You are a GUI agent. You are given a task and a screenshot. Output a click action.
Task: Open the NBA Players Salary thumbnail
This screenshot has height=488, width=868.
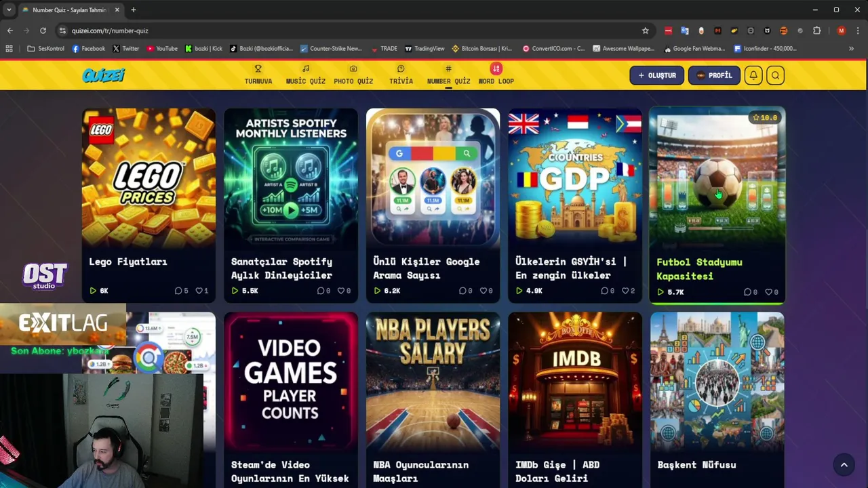coord(433,381)
